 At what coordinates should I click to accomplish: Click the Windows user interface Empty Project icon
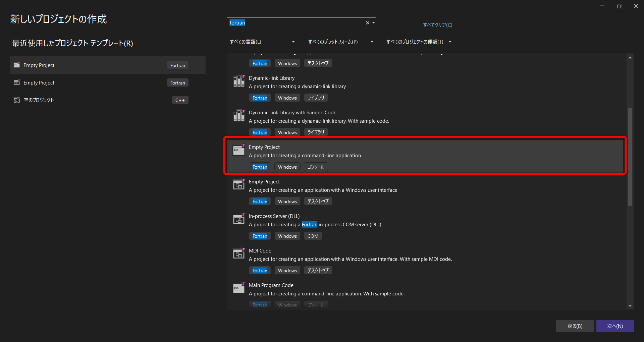point(239,185)
